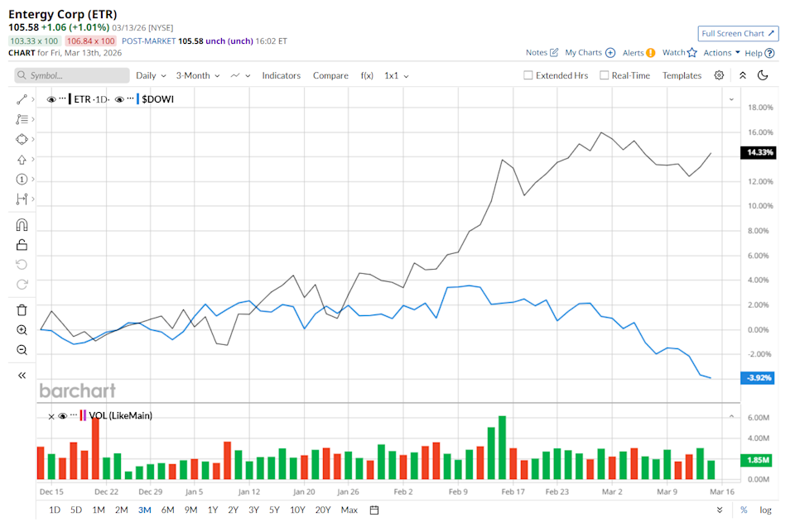
Task: Open the Daily interval dropdown
Action: pyautogui.click(x=151, y=75)
